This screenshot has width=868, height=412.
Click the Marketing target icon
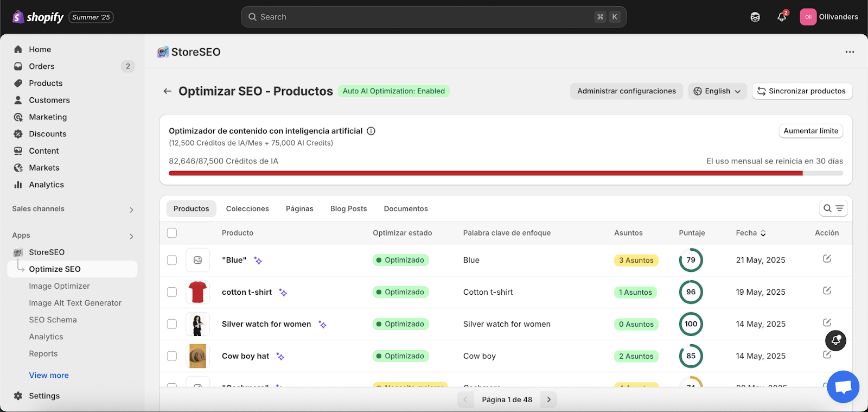pyautogui.click(x=18, y=117)
